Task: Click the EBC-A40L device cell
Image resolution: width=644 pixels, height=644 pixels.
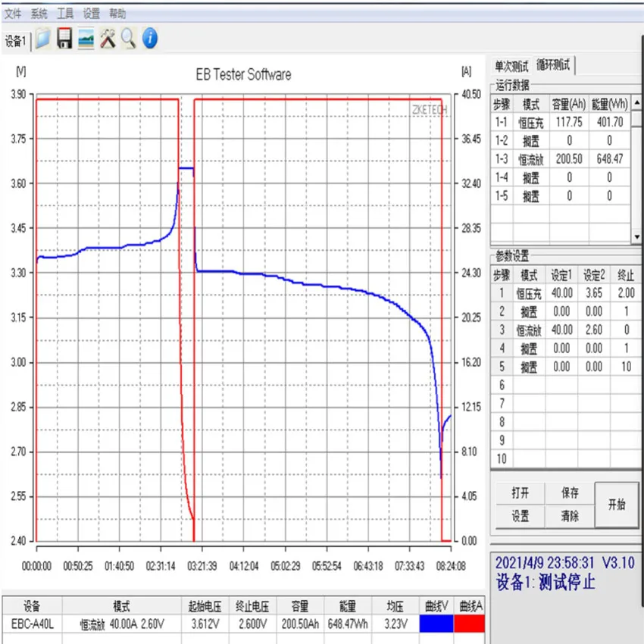Action: pyautogui.click(x=32, y=624)
